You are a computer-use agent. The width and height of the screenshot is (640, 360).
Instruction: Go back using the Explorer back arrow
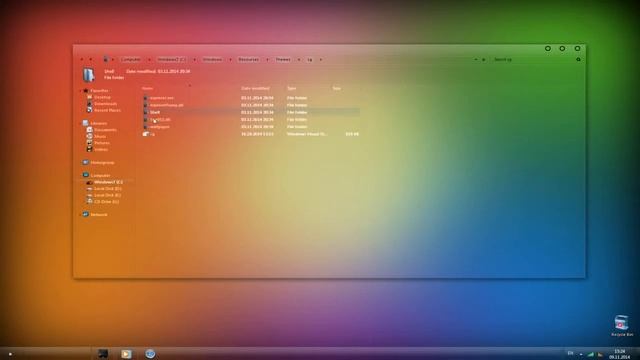(x=82, y=60)
